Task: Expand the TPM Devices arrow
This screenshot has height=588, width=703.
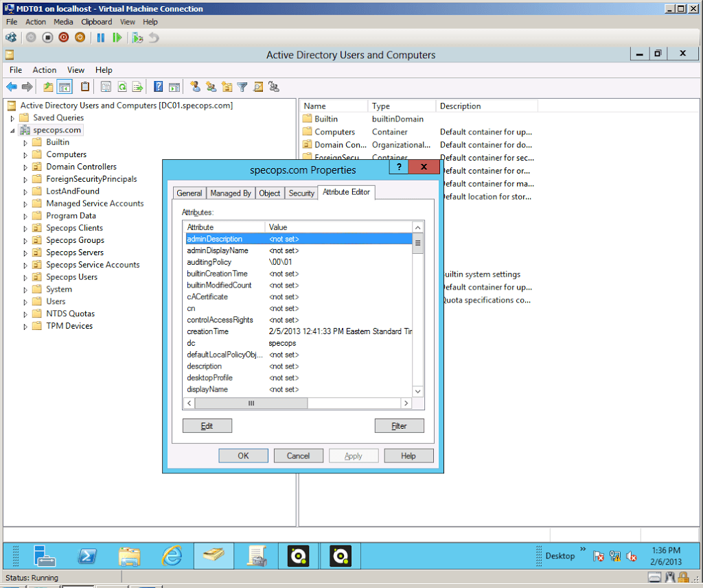Action: tap(25, 327)
